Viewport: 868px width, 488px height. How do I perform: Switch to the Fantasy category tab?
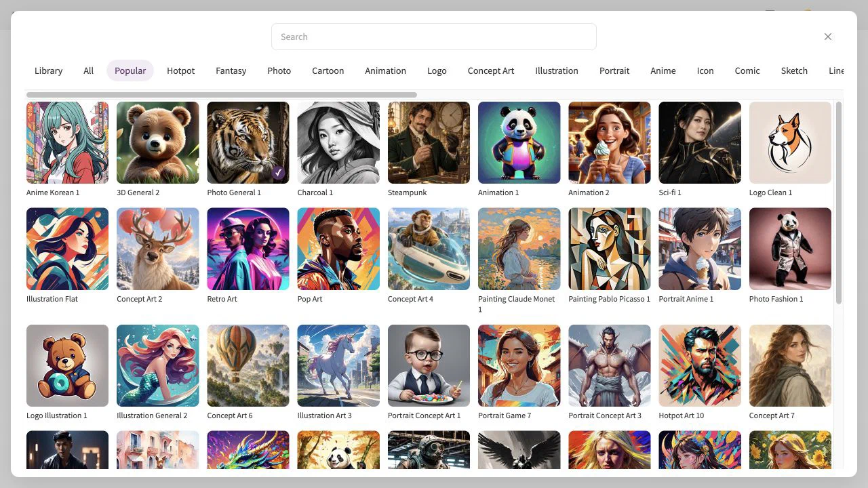point(231,70)
